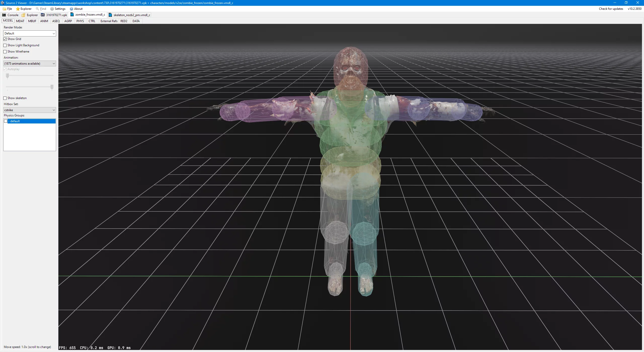Switch to the Explorer document tab
This screenshot has height=352, width=644.
tap(30, 15)
